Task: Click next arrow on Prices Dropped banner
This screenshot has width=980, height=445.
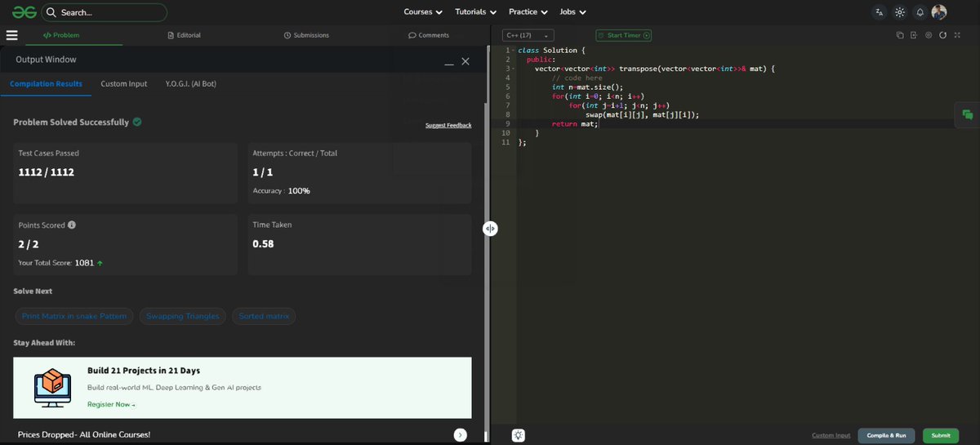Action: coord(461,435)
